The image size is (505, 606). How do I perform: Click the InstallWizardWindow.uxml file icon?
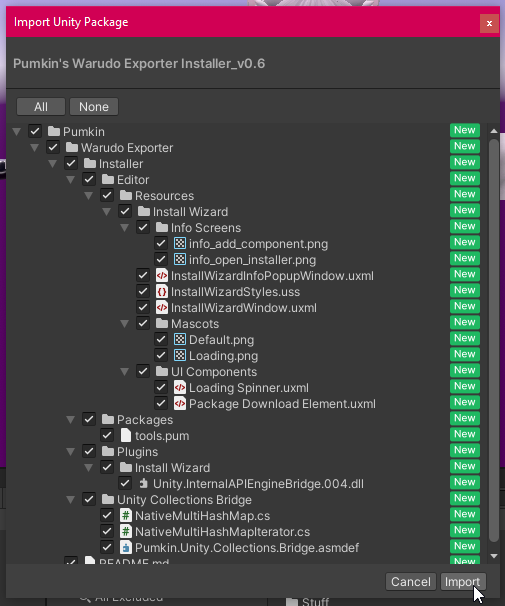click(162, 308)
